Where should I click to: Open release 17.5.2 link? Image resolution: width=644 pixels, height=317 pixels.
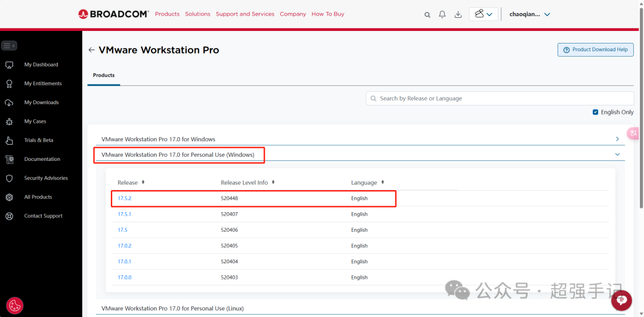coord(125,198)
